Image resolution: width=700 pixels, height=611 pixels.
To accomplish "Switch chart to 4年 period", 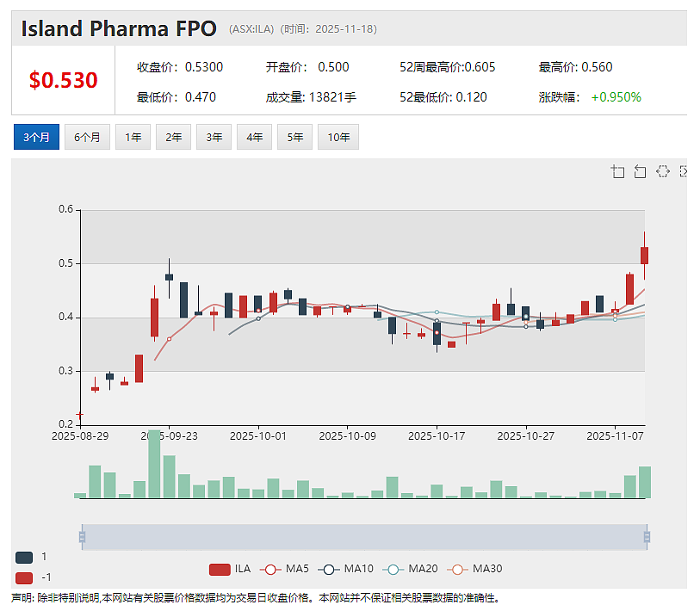I will (255, 137).
